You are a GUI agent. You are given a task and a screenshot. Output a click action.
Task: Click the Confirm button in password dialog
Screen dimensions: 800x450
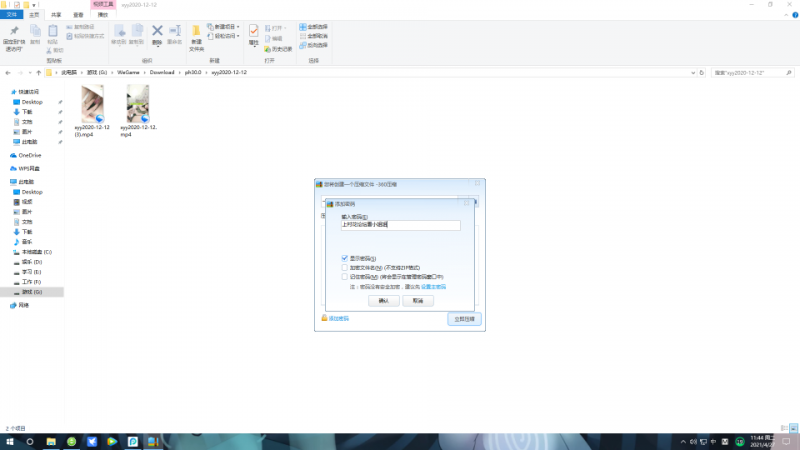pyautogui.click(x=384, y=300)
